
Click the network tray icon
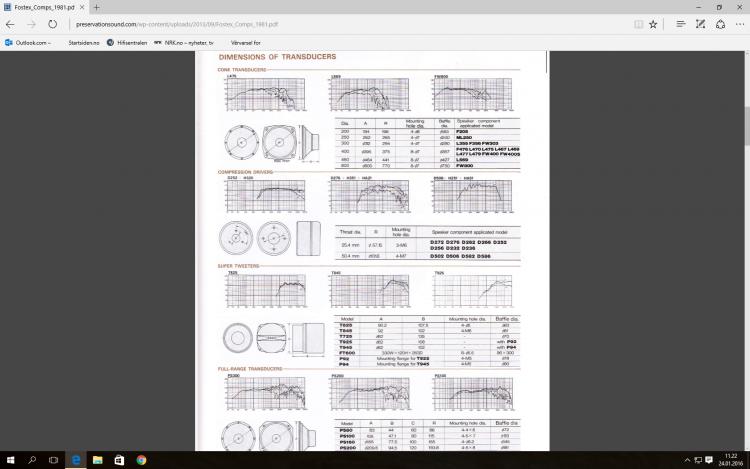[x=698, y=460]
